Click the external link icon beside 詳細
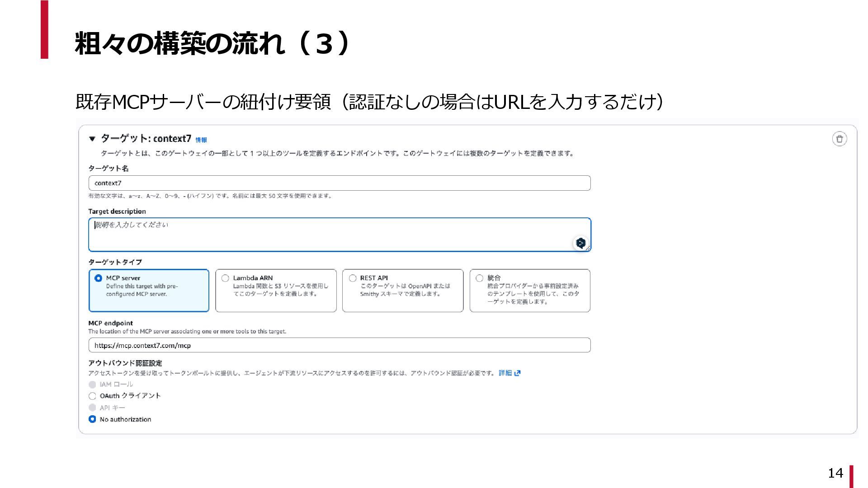Screen dimensions: 868x488 pos(518,373)
